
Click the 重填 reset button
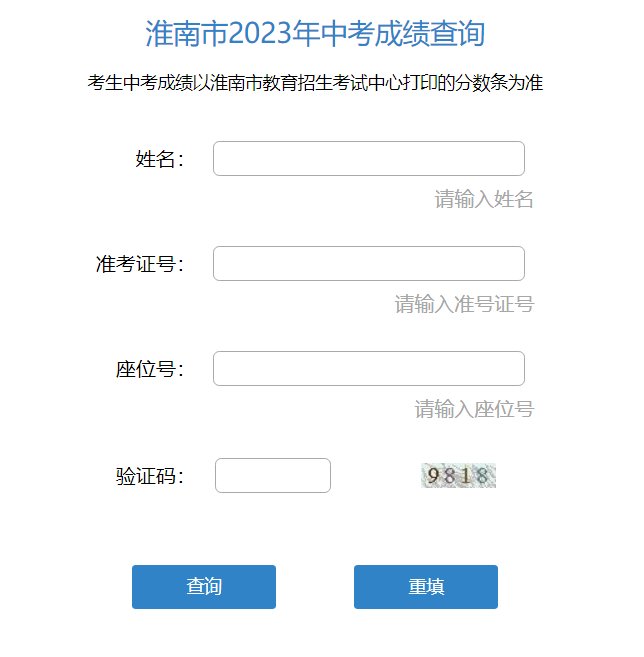click(425, 587)
